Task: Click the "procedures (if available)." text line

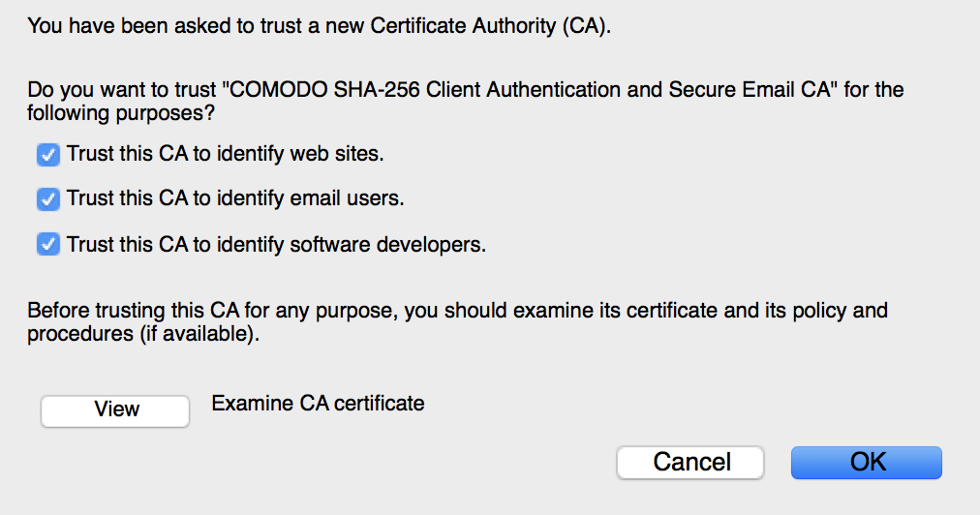Action: tap(143, 335)
